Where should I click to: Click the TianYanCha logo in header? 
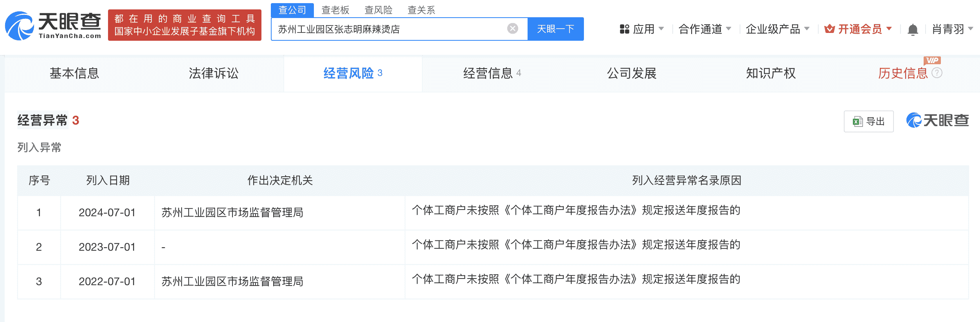click(x=53, y=25)
